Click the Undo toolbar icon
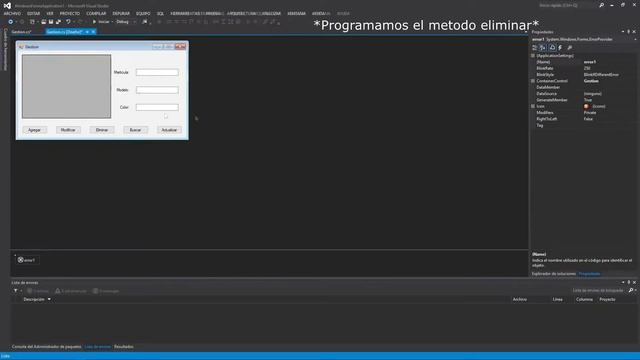This screenshot has height=360, width=640. coord(68,22)
